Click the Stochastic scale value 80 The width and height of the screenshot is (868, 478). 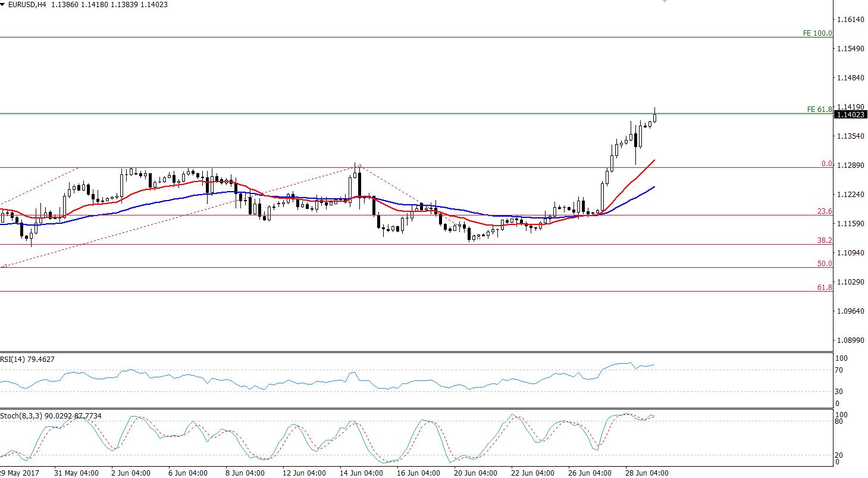[840, 421]
